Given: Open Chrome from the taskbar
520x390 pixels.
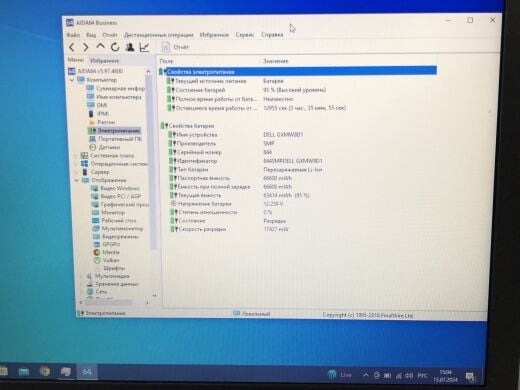Looking at the screenshot, I should pyautogui.click(x=45, y=371).
